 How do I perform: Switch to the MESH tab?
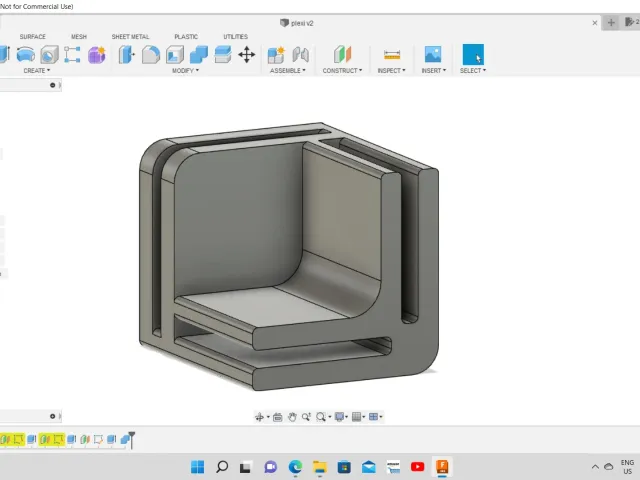79,37
